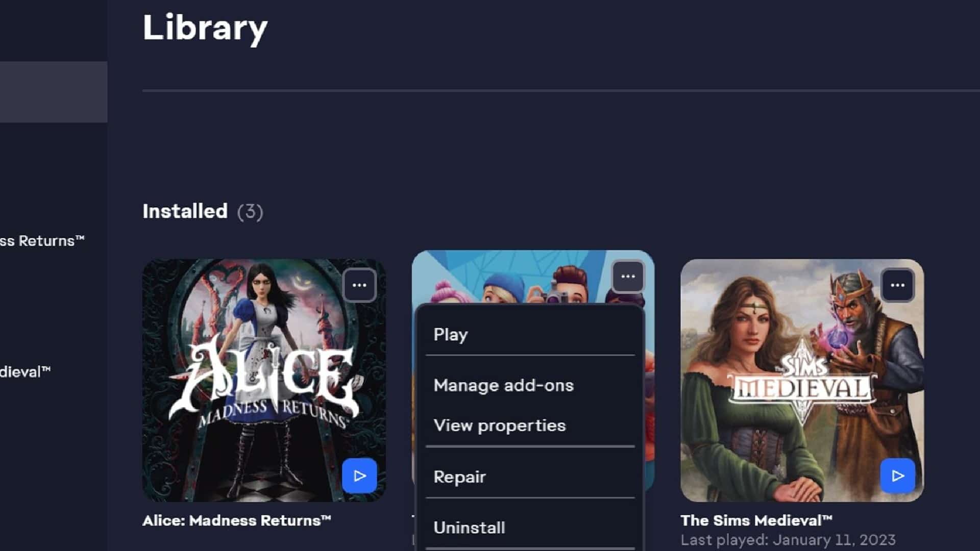
Task: Click the Alice: Madness Returns game thumbnail
Action: tap(264, 382)
